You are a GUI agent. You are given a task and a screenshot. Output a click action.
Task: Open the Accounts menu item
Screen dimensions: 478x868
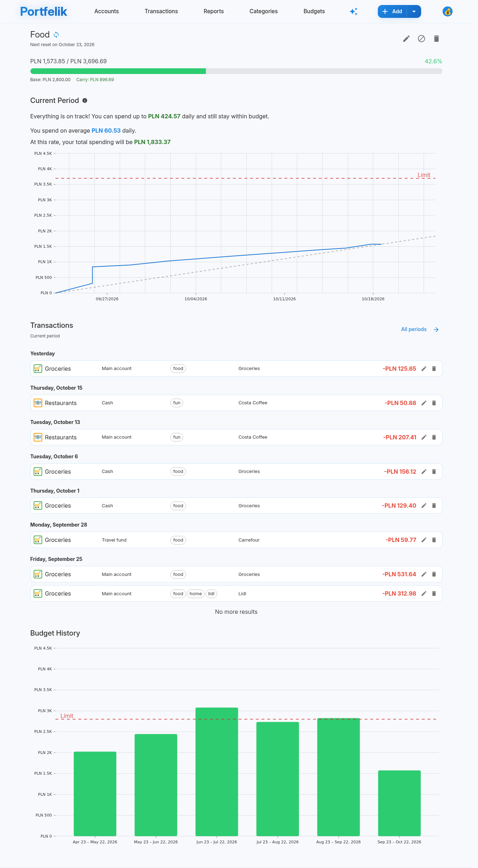coord(107,11)
